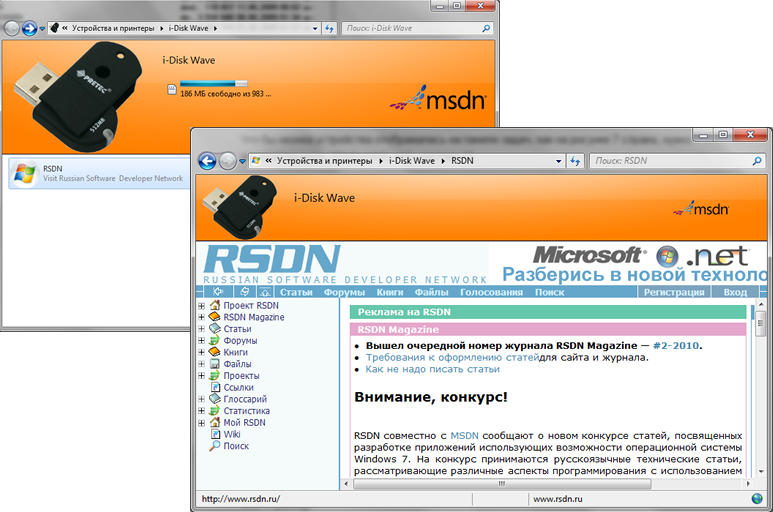Refresh the RSDN window address bar

[x=575, y=161]
